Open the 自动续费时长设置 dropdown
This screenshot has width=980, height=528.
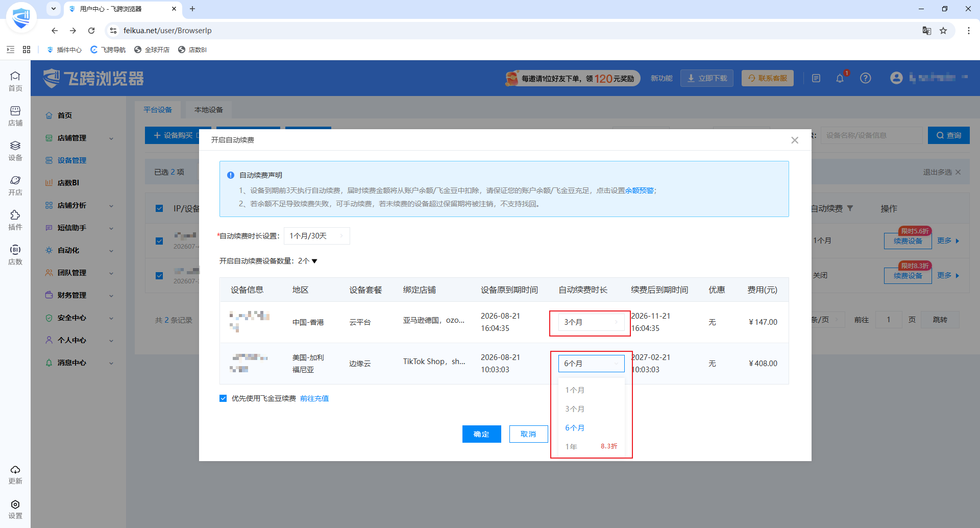(316, 236)
